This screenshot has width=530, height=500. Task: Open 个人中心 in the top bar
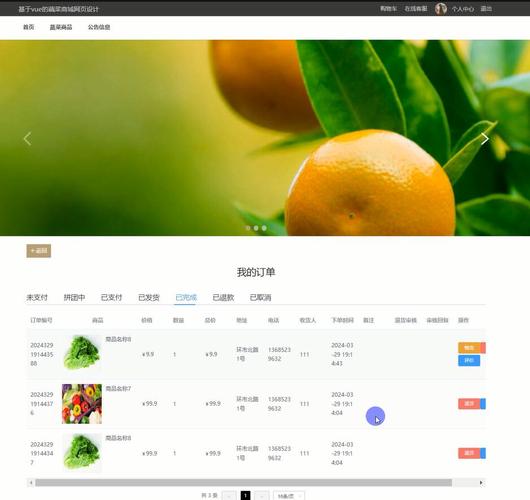coord(463,9)
